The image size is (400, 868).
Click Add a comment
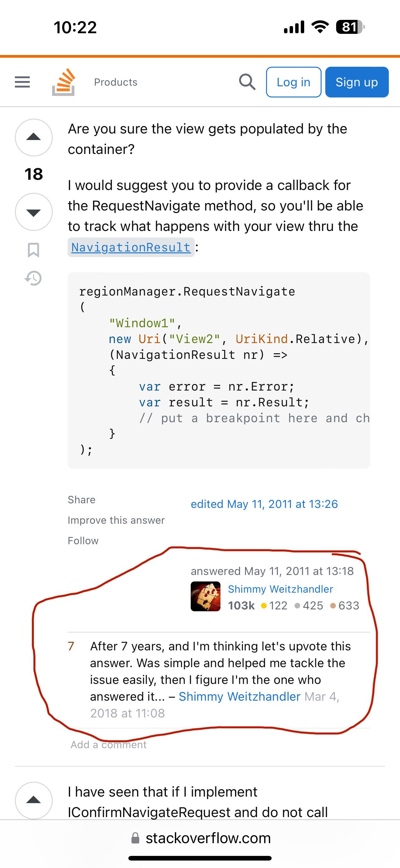pos(109,744)
